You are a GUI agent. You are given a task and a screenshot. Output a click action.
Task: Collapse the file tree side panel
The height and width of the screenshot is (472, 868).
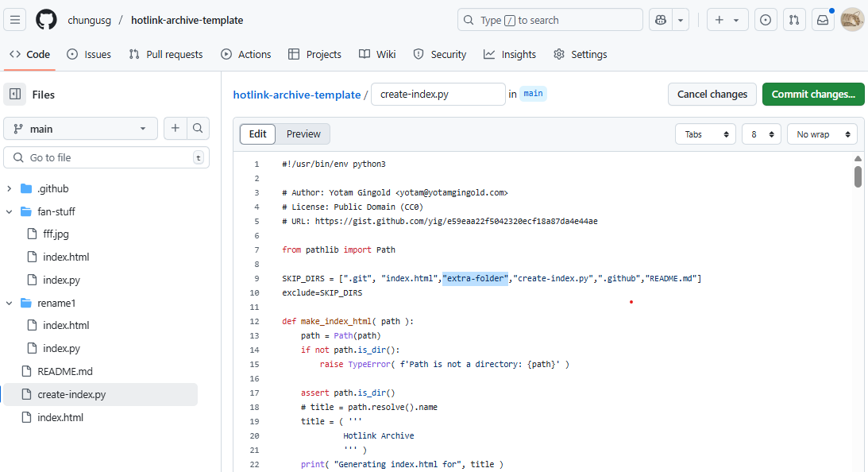coord(15,95)
